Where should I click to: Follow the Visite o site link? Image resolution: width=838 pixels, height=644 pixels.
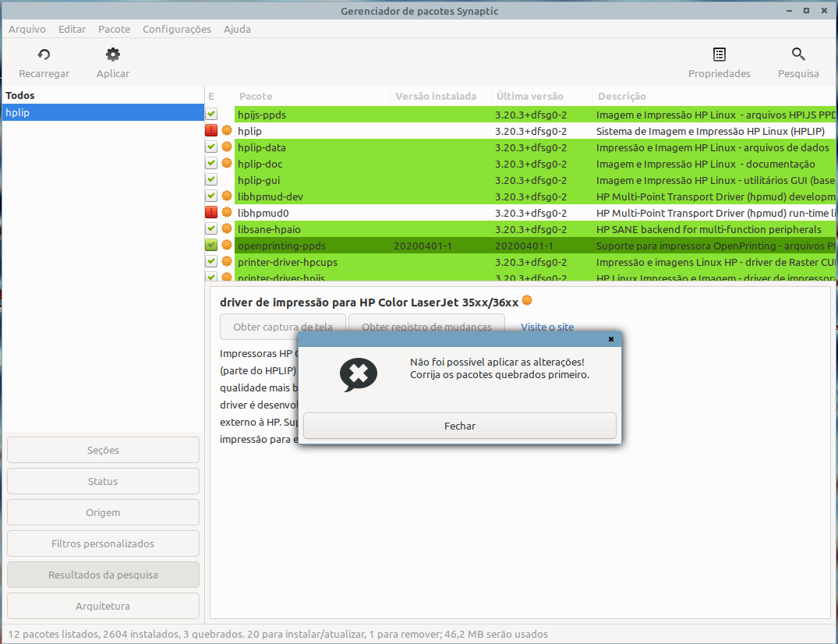pyautogui.click(x=547, y=327)
